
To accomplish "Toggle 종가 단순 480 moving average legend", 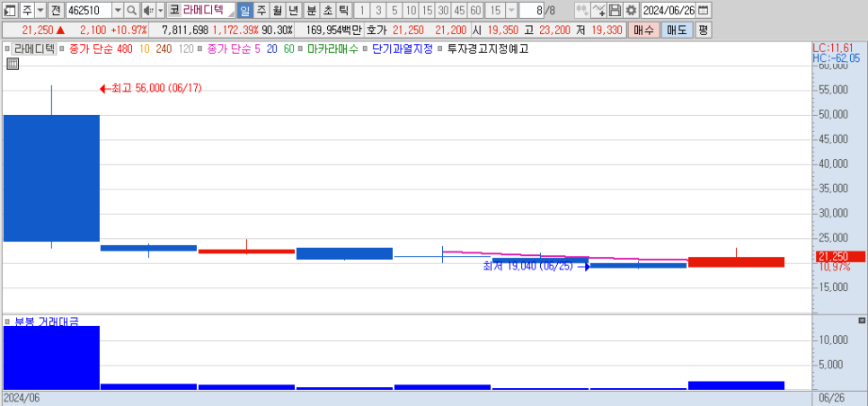I will pos(101,49).
